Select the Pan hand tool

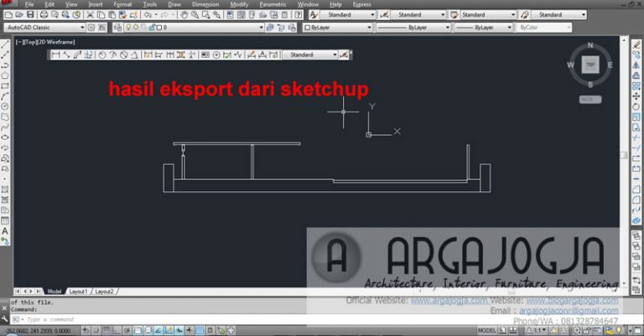[x=184, y=15]
